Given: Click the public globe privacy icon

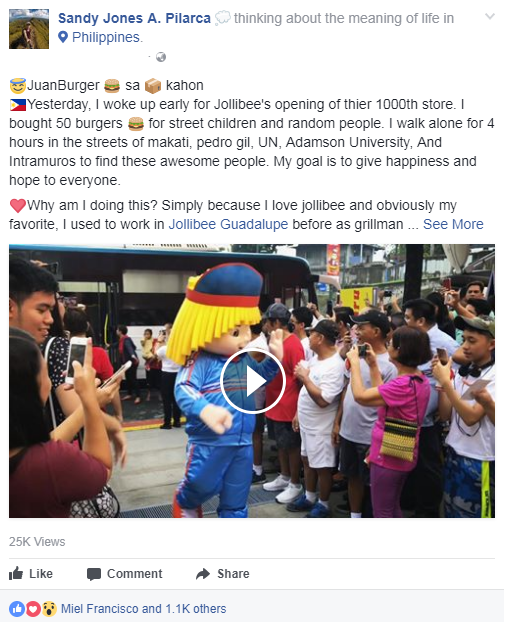Looking at the screenshot, I should 161,57.
